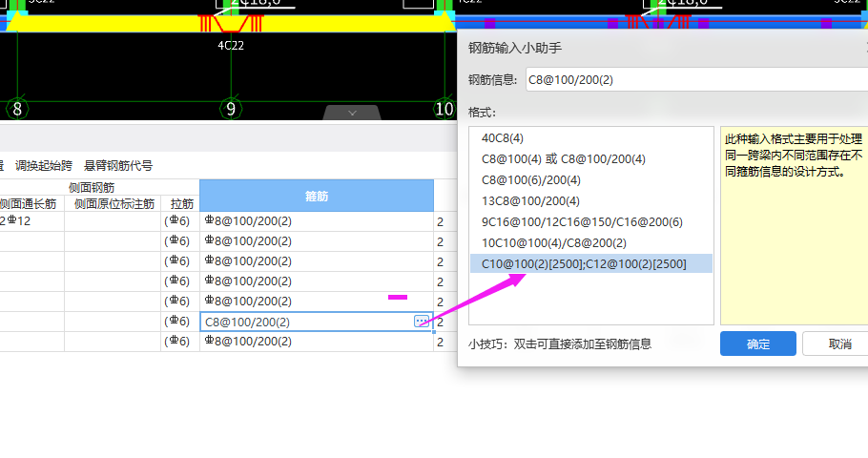Select format 10C10@100(4)/C8@200(2)
The height and width of the screenshot is (458, 868).
pos(591,243)
